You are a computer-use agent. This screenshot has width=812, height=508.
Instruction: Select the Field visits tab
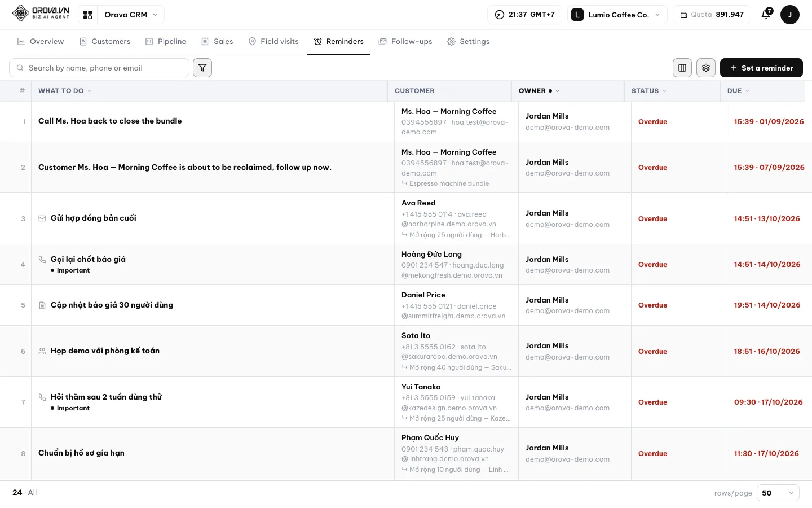(273, 42)
